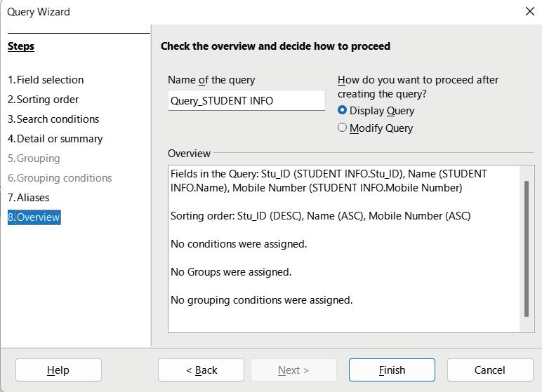Click the query name text field
542x392 pixels.
pyautogui.click(x=246, y=100)
